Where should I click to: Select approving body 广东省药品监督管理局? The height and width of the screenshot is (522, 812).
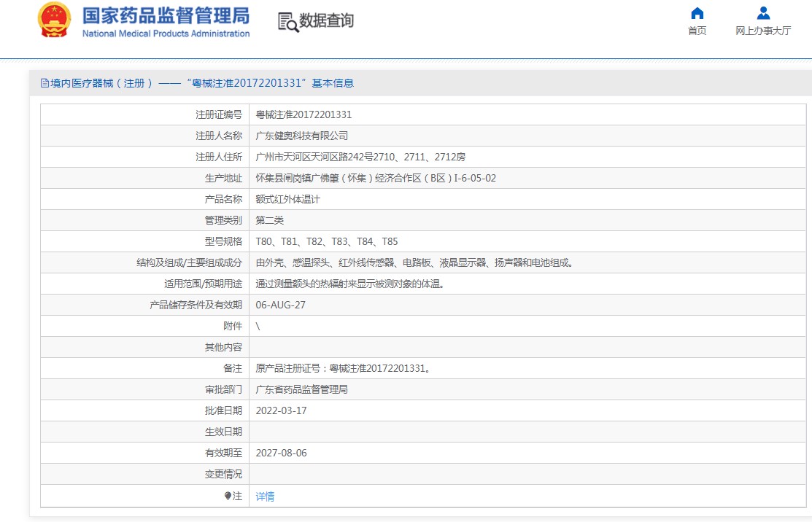[302, 389]
